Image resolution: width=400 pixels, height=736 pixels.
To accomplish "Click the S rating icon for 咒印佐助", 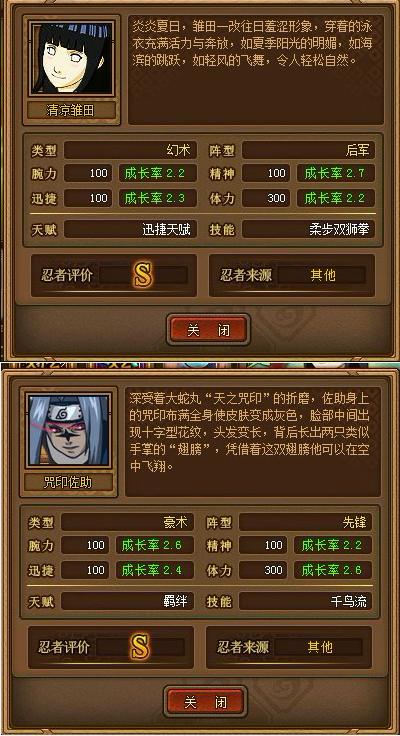I will tap(140, 646).
